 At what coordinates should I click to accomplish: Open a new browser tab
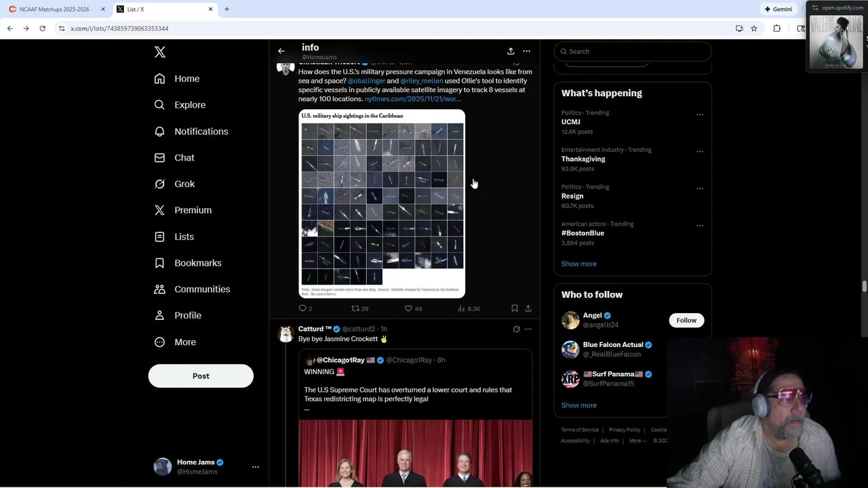click(x=226, y=9)
